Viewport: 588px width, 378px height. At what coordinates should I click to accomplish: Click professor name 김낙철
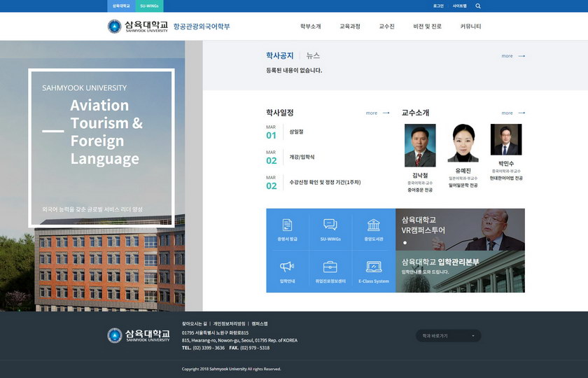420,175
